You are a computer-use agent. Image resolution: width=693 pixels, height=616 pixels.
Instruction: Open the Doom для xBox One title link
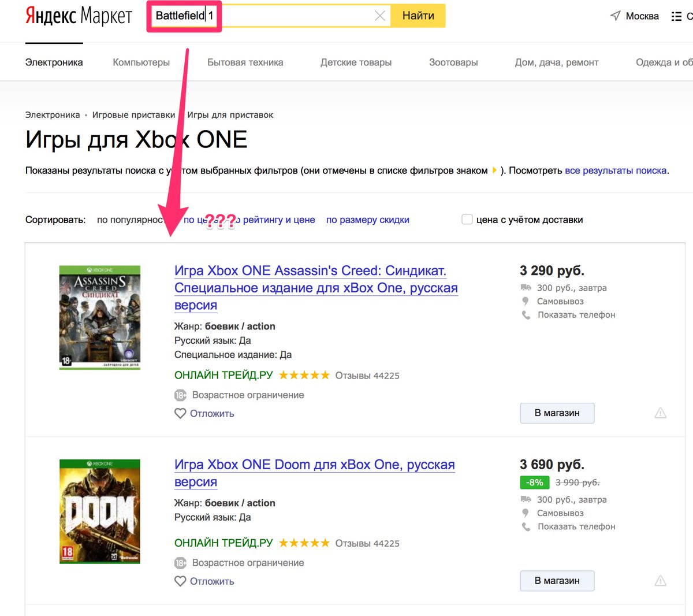315,473
